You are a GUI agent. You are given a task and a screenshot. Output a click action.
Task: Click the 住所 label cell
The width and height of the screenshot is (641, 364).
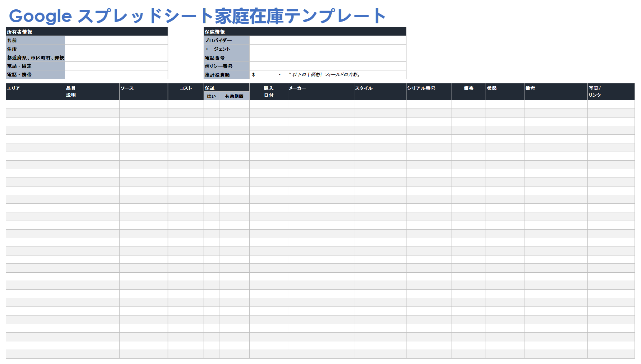click(35, 49)
